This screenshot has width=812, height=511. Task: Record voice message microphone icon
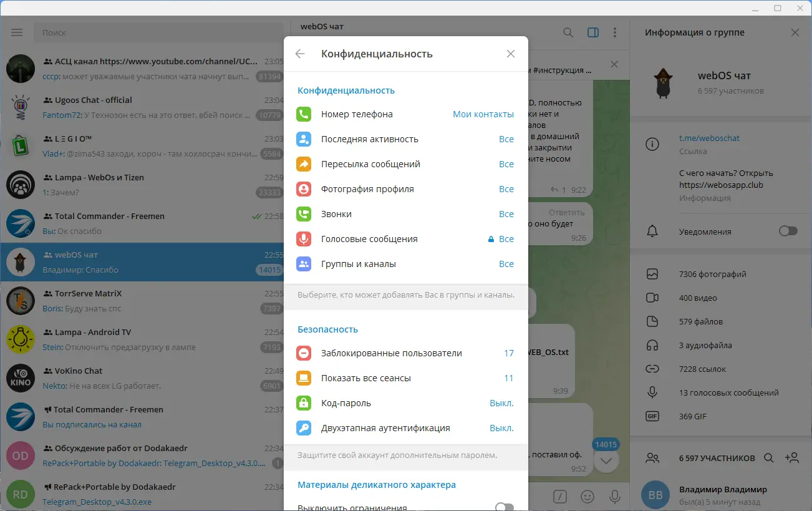615,496
